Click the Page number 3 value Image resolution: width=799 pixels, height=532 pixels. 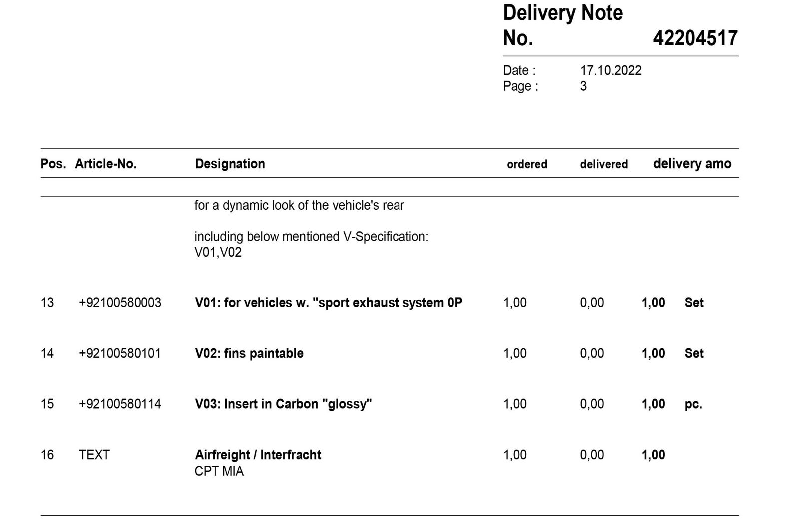click(x=583, y=86)
